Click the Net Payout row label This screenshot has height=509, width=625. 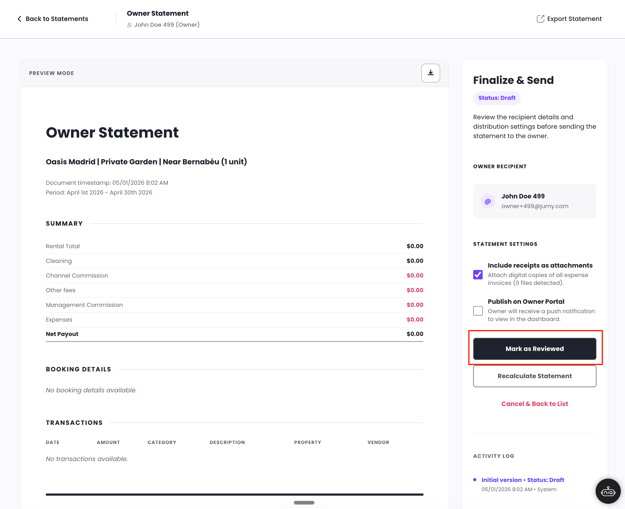62,334
